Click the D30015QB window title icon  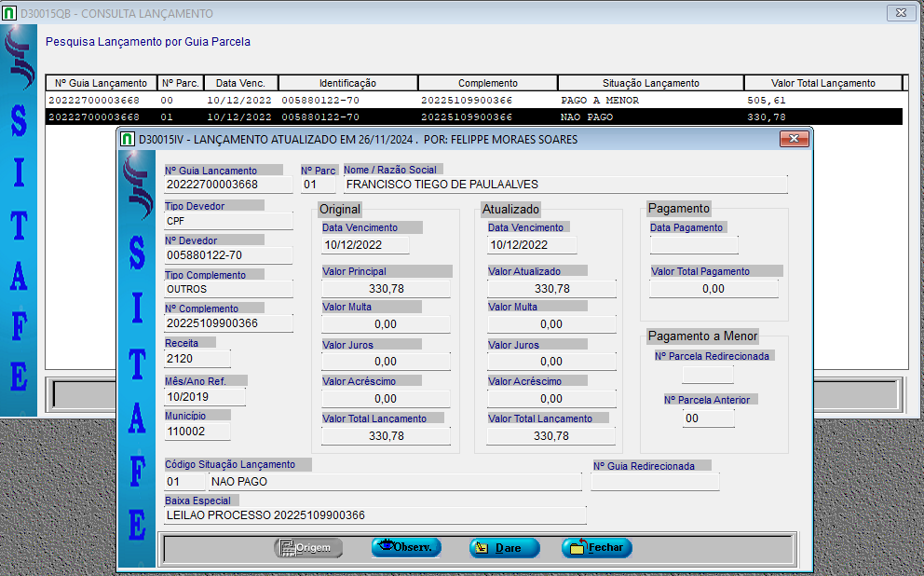[10, 14]
